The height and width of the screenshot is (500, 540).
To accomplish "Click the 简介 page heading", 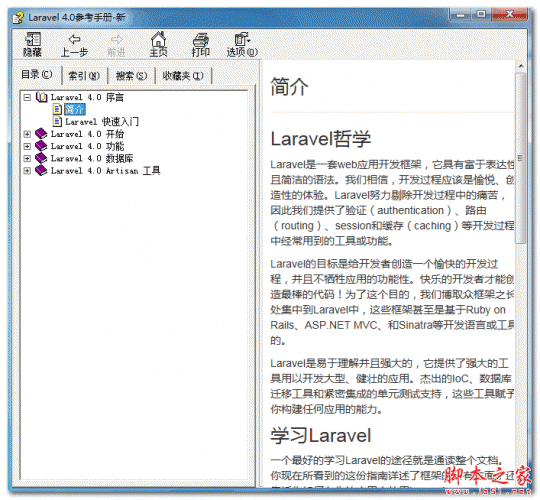I will 289,86.
